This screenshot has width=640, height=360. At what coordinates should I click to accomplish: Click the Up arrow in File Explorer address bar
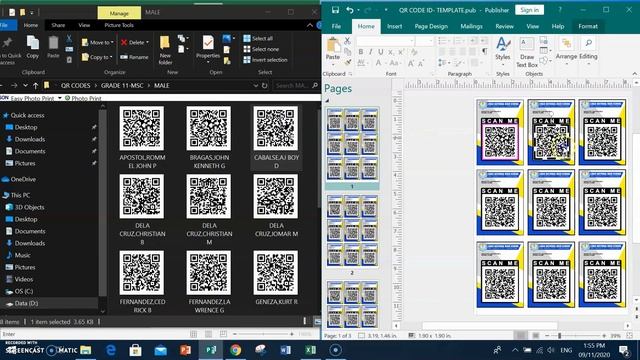coord(36,86)
